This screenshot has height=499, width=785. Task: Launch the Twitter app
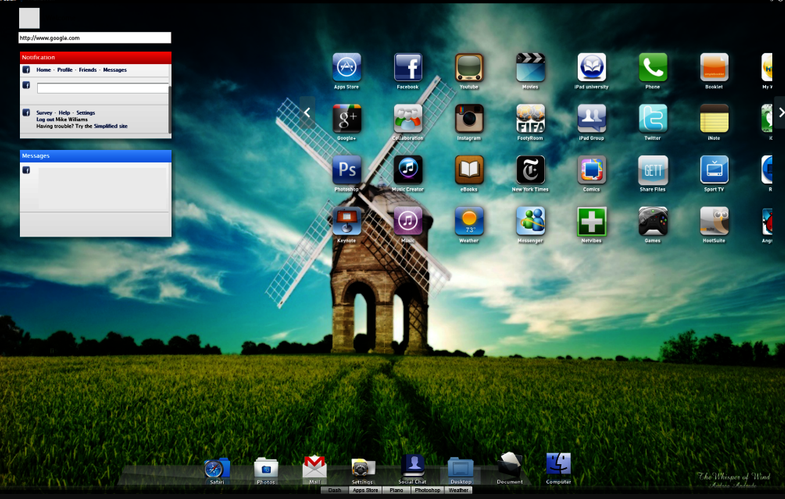coord(653,119)
